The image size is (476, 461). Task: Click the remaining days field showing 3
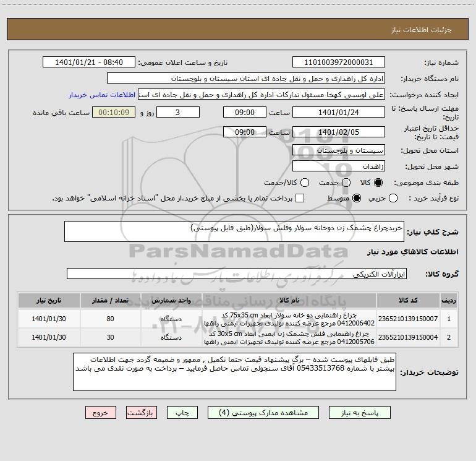click(x=178, y=112)
